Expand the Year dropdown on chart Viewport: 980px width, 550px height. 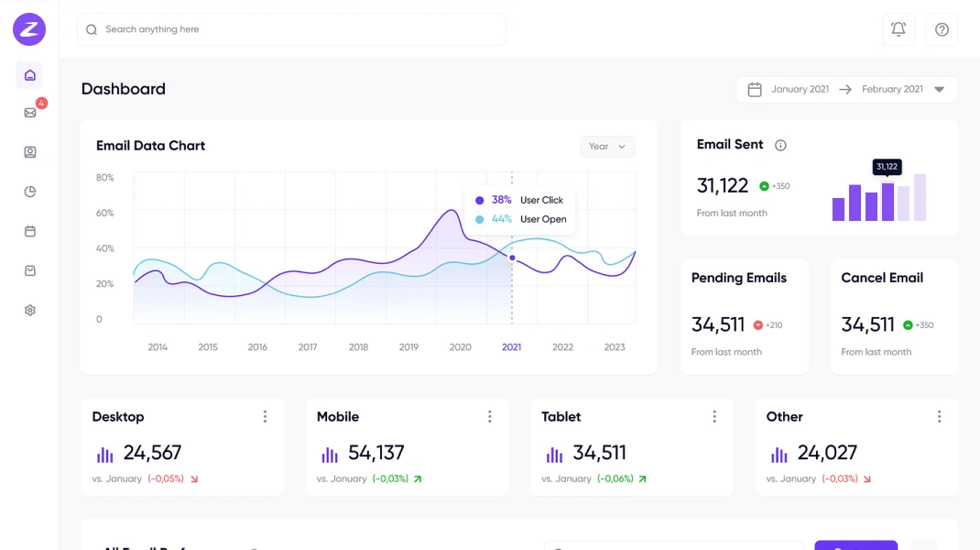coord(607,147)
